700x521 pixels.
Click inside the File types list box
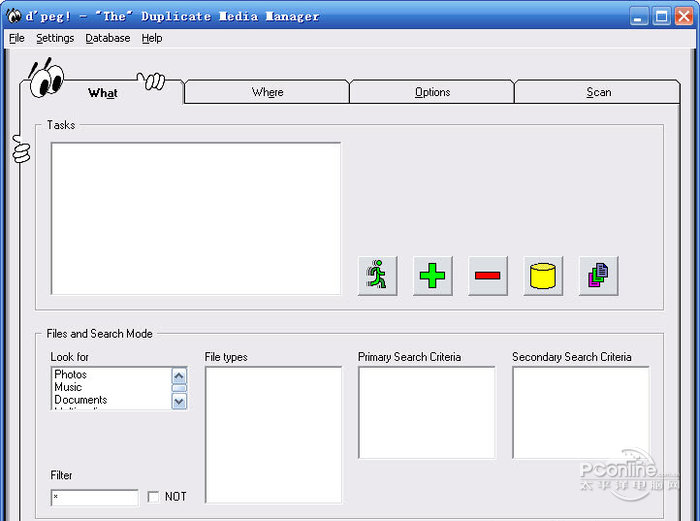(273, 435)
